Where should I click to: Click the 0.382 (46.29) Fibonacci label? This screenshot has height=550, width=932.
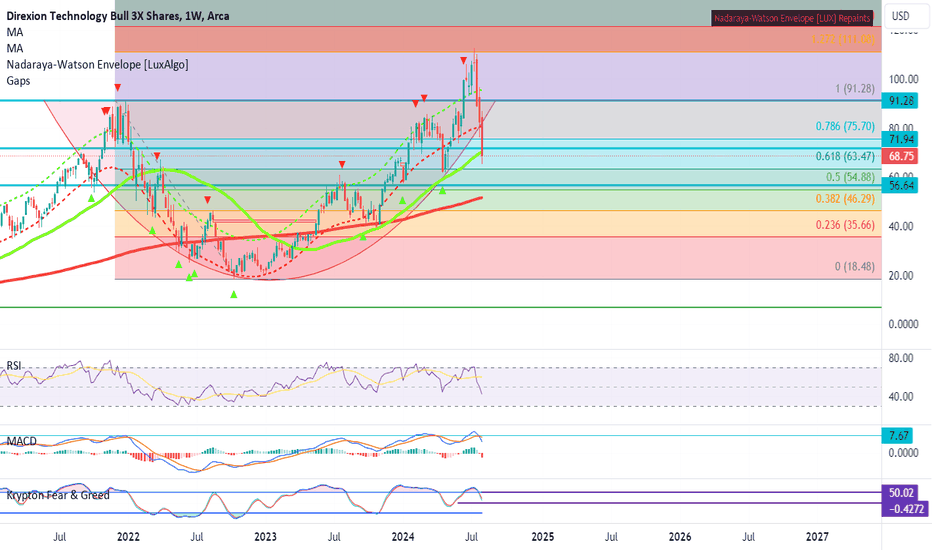point(845,199)
